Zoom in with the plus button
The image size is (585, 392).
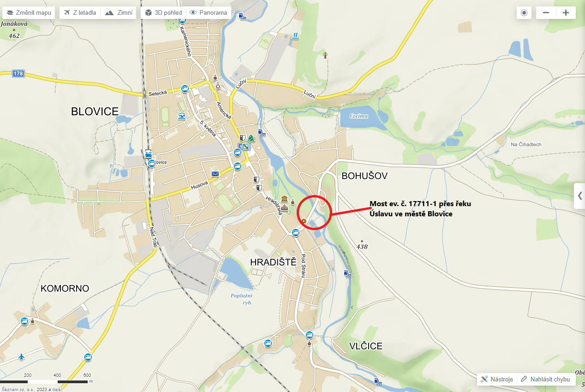(566, 12)
